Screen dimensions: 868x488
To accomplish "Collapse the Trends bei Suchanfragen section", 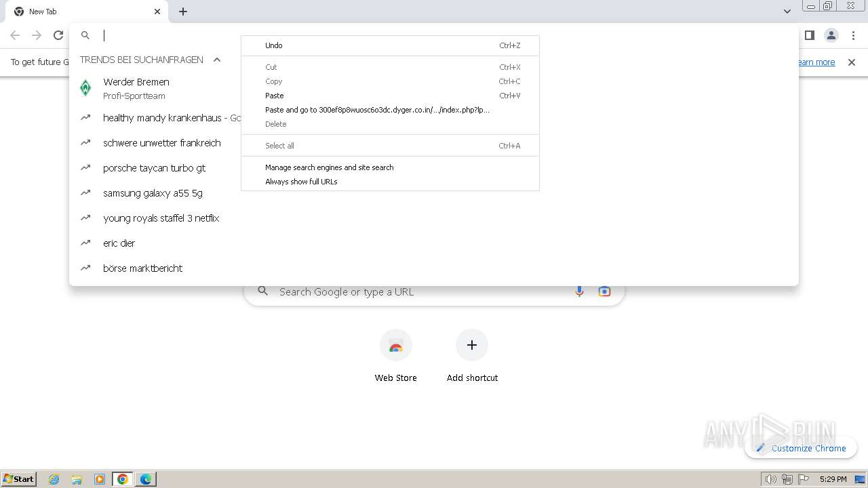I will [217, 60].
